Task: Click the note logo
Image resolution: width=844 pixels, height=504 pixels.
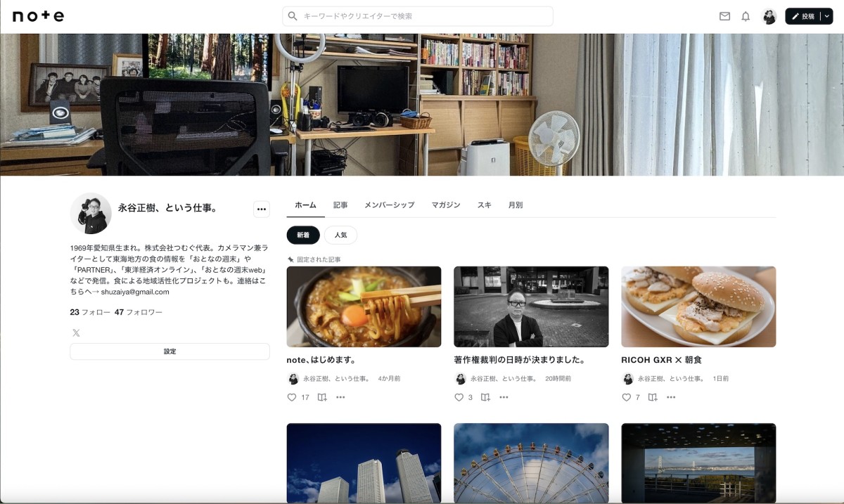Action: pos(36,15)
